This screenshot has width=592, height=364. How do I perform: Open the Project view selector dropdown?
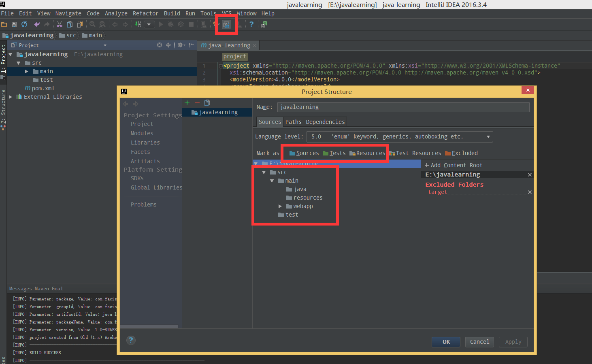[105, 45]
